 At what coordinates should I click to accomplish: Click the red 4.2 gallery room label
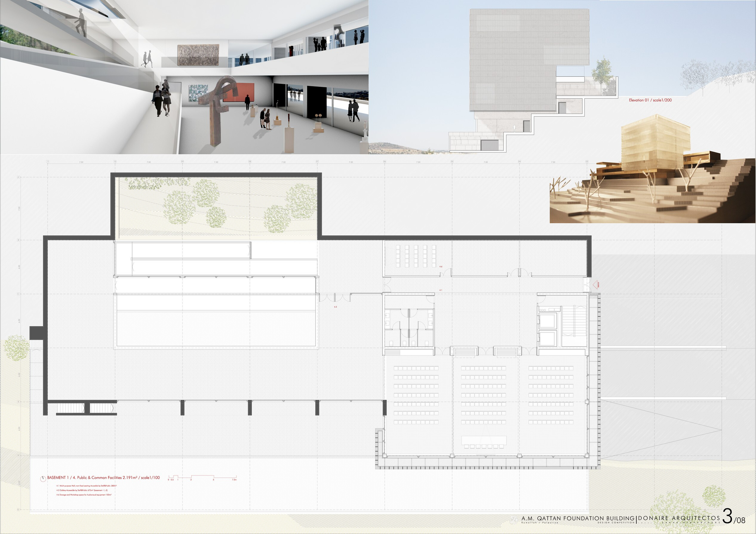tap(335, 307)
